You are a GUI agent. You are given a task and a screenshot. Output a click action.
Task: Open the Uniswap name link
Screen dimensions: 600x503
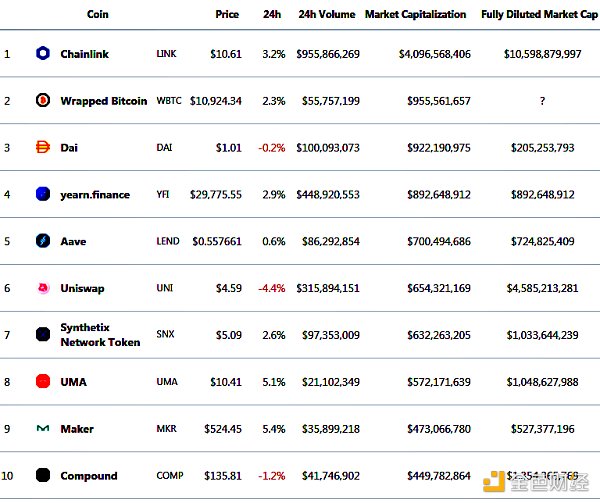(82, 288)
